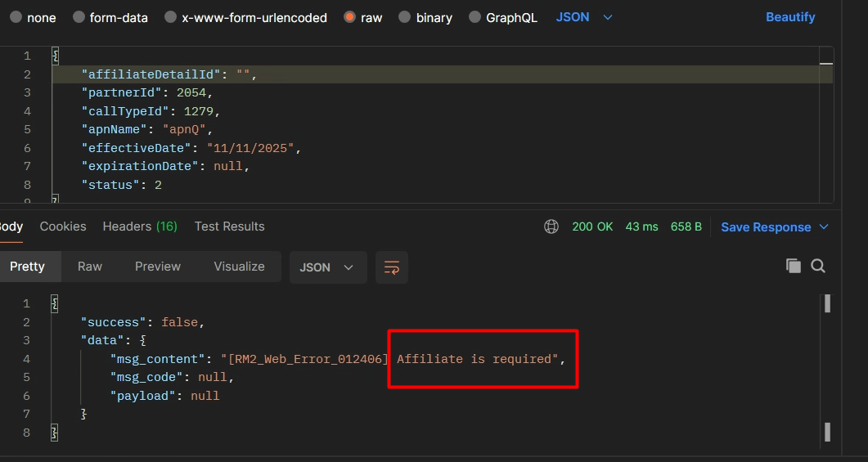Screen dimensions: 868x462
Task: Choose x-www-form-urlencoded body option
Action: pyautogui.click(x=170, y=17)
